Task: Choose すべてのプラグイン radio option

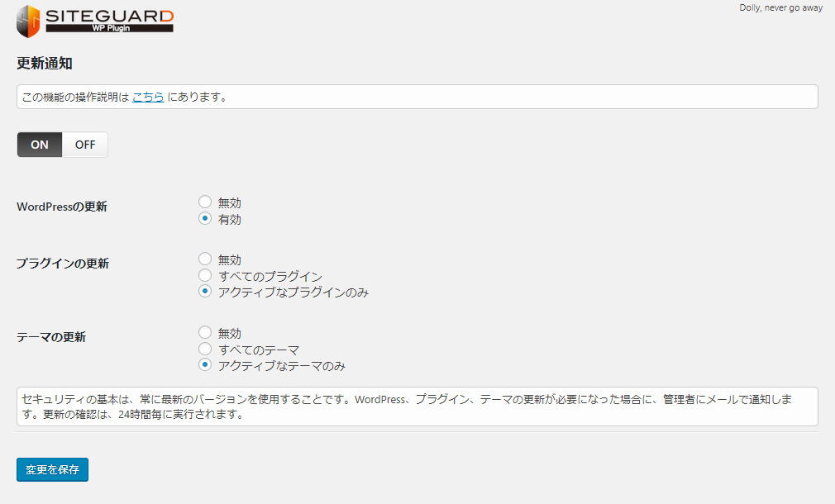Action: pos(205,276)
